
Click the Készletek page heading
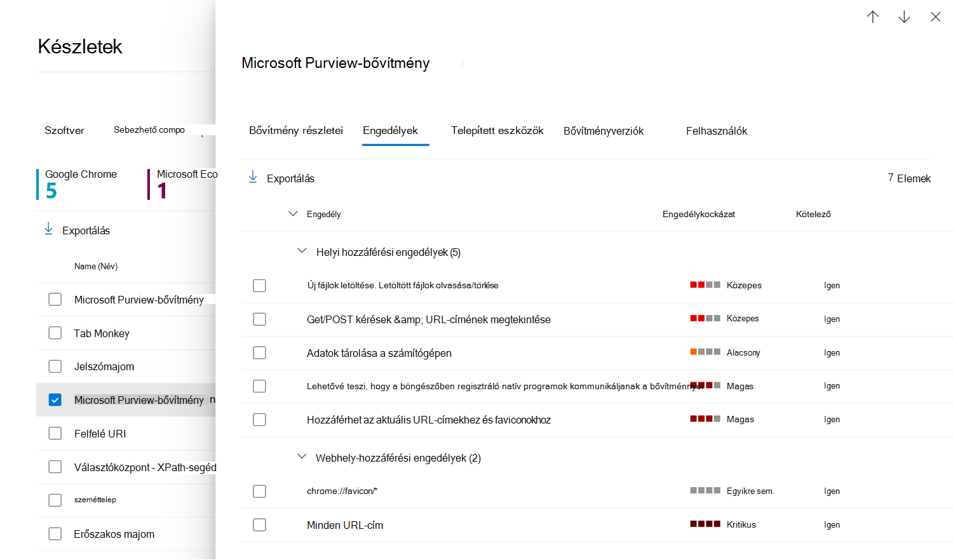click(80, 46)
